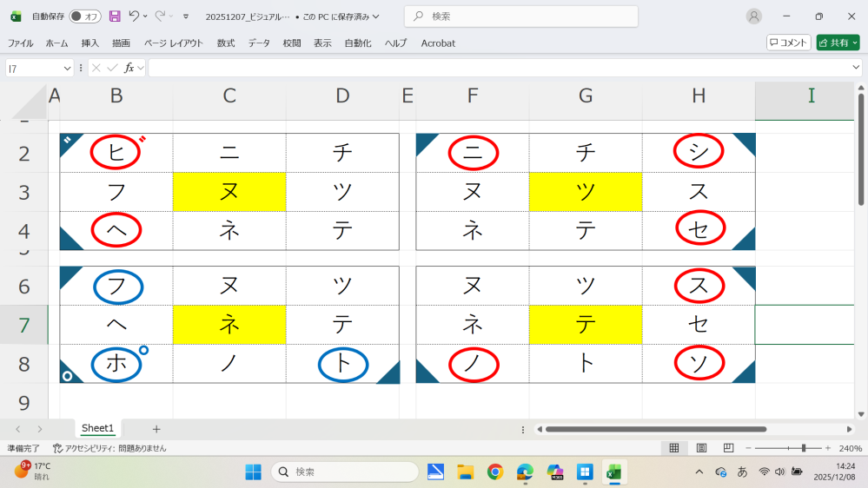Viewport: 868px width, 488px height.
Task: Click the コメント button
Action: [x=788, y=43]
